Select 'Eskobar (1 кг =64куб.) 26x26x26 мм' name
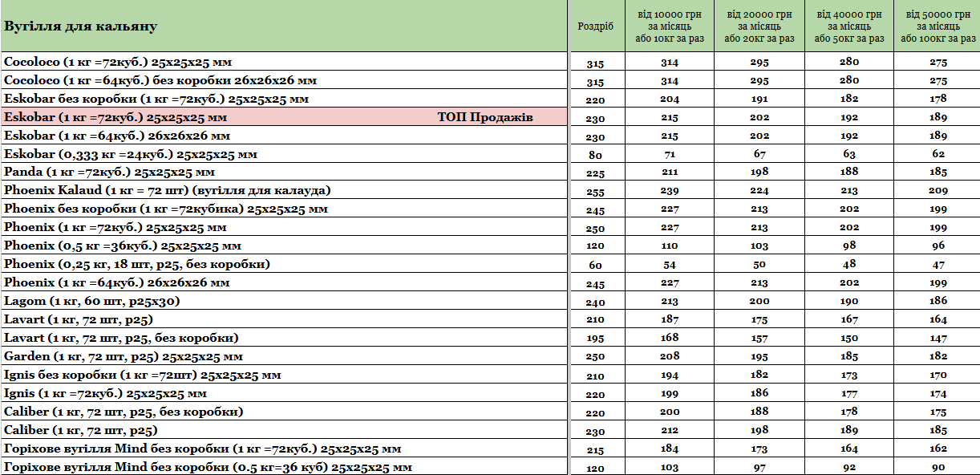 tap(117, 136)
